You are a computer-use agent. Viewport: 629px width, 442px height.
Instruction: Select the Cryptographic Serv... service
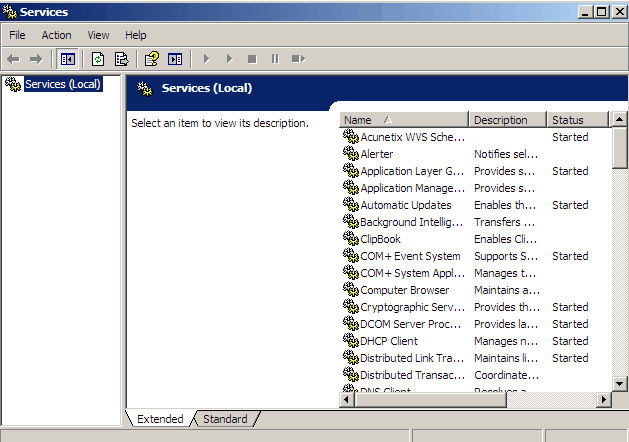coord(412,307)
